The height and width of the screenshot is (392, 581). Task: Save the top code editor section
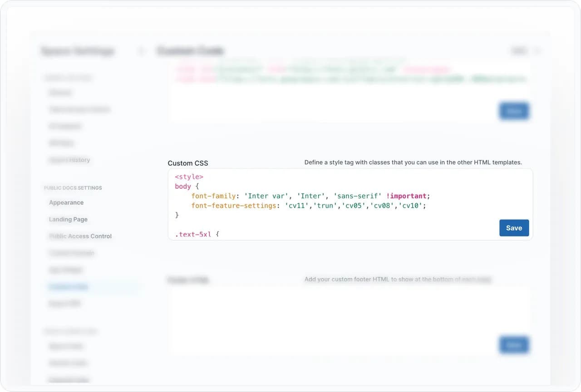[x=514, y=111]
